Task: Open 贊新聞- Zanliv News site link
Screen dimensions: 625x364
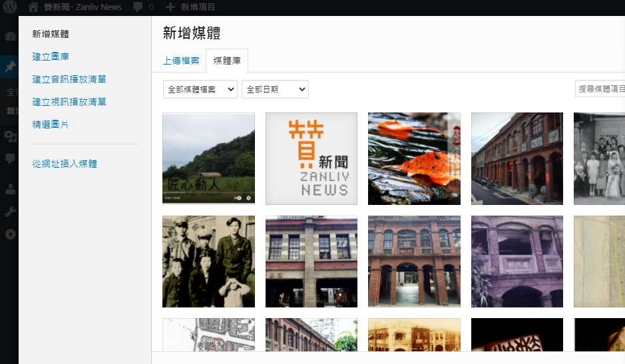Action: coord(83,7)
